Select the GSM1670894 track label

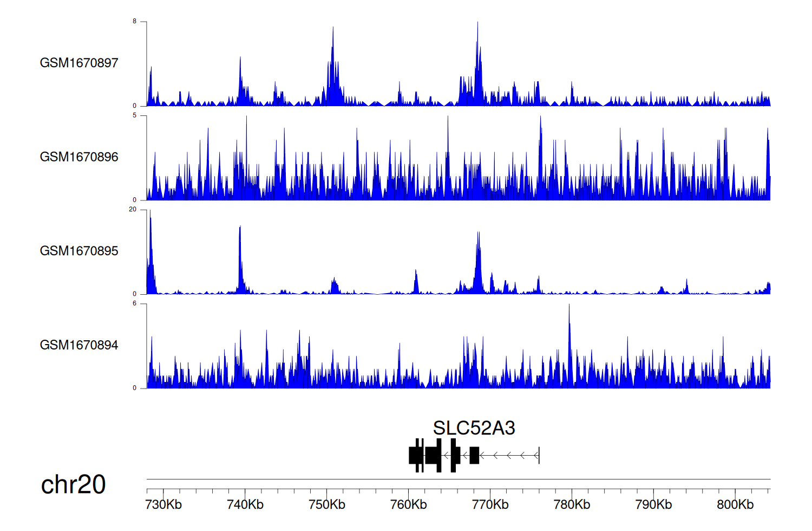tap(79, 345)
